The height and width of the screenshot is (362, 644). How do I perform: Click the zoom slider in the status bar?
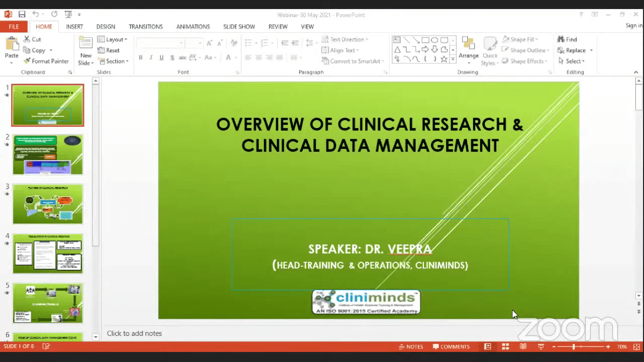[574, 347]
